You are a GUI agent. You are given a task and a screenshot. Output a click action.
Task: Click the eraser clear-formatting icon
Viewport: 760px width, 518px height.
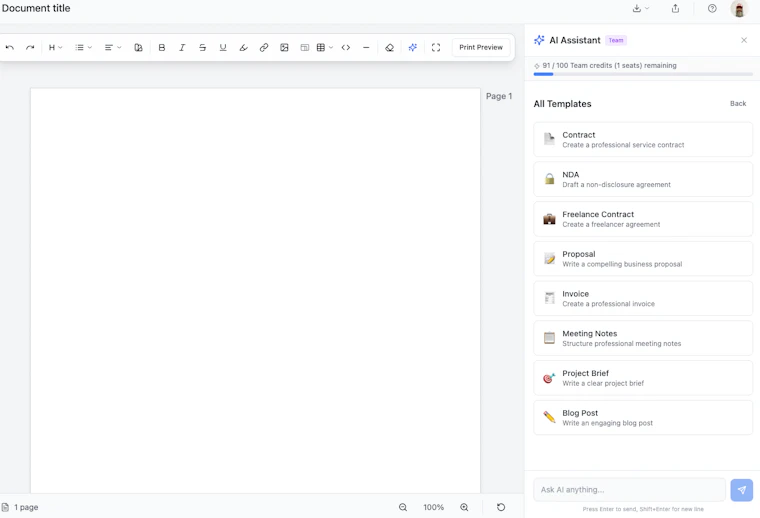[x=389, y=47]
